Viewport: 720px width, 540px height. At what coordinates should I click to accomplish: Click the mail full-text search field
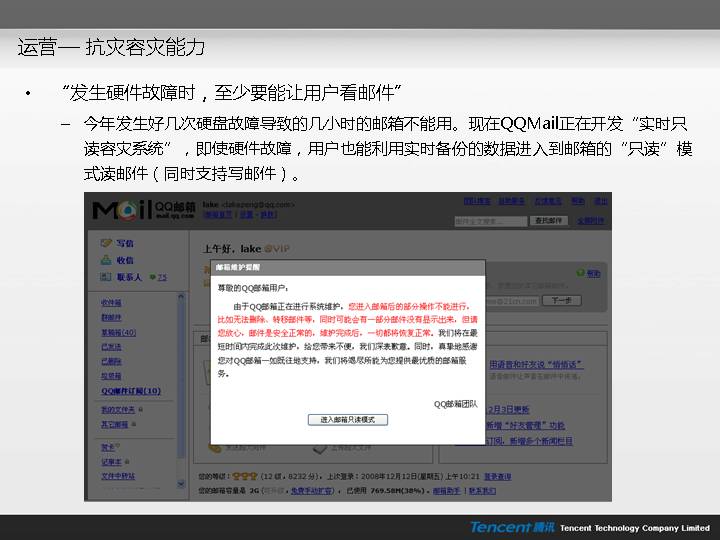(489, 221)
